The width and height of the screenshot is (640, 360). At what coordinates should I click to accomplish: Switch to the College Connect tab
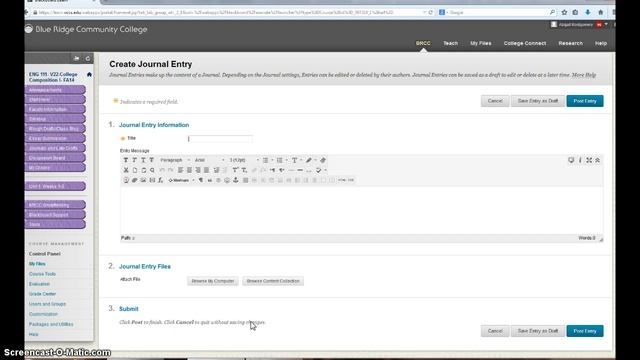click(525, 43)
